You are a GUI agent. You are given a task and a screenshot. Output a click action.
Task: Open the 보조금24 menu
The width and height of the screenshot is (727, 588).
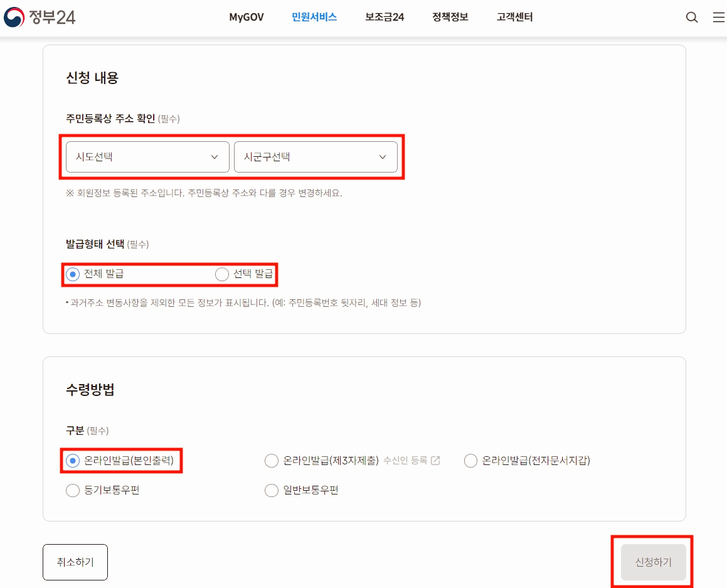click(384, 17)
